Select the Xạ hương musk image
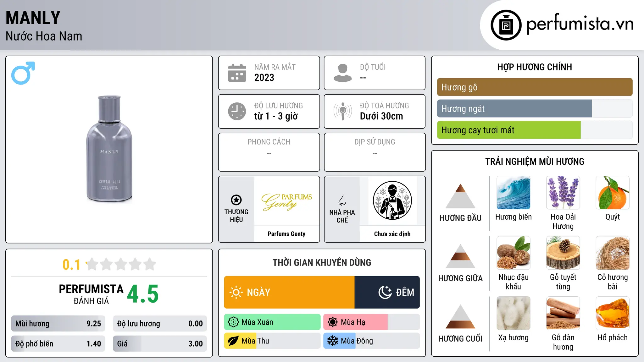Viewport: 644px width, 362px height. pyautogui.click(x=514, y=313)
